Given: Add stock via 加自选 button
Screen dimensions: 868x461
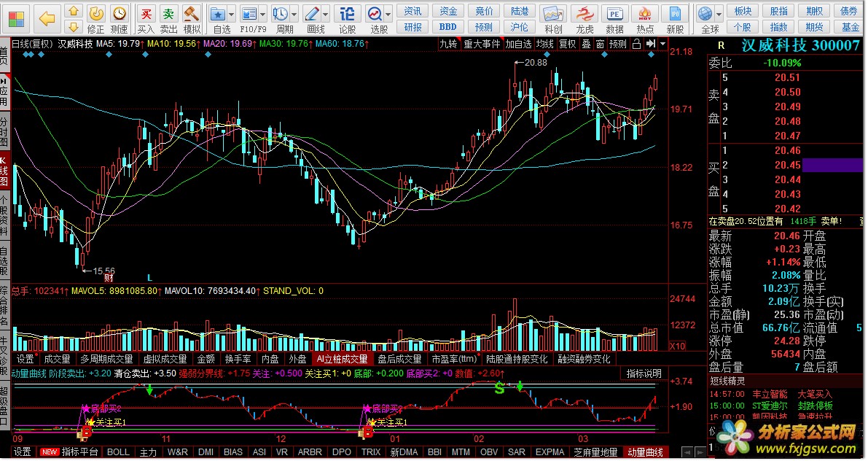Looking at the screenshot, I should coord(518,44).
